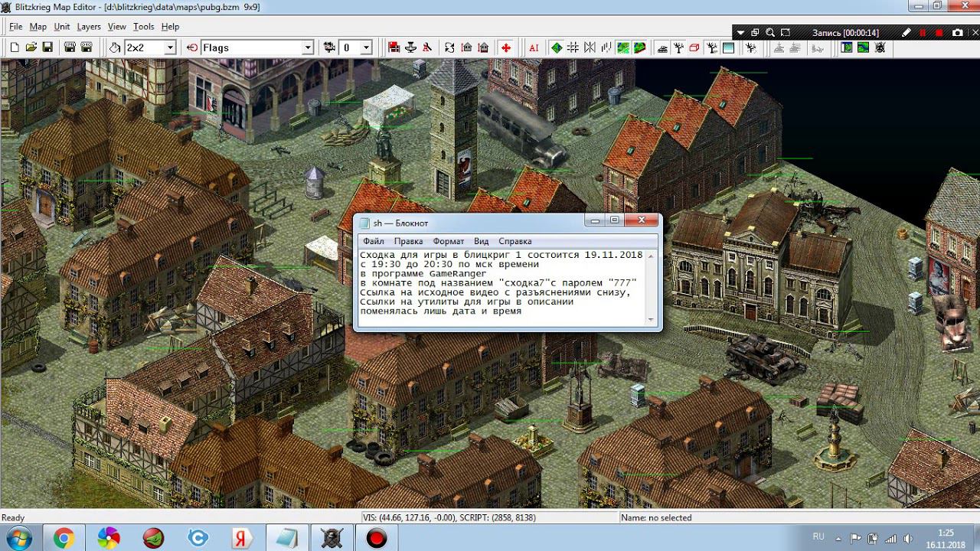This screenshot has height=551, width=980.
Task: Stop recording with red square button
Action: (x=939, y=33)
